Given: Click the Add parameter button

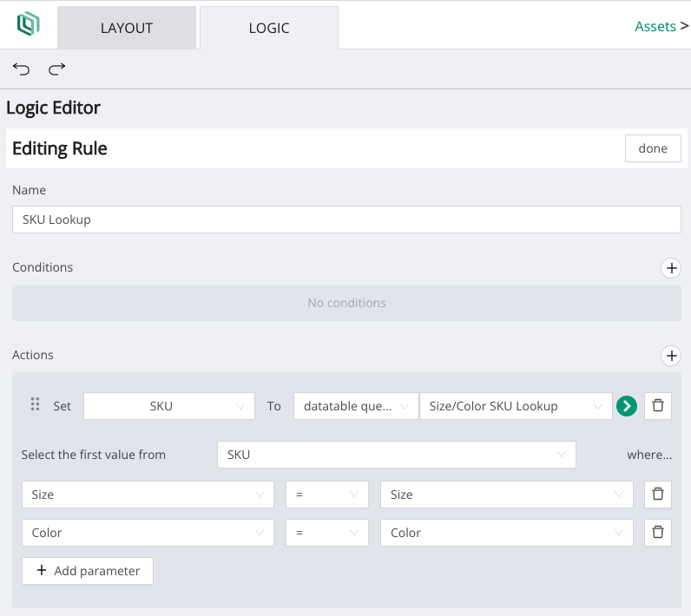Looking at the screenshot, I should [88, 571].
